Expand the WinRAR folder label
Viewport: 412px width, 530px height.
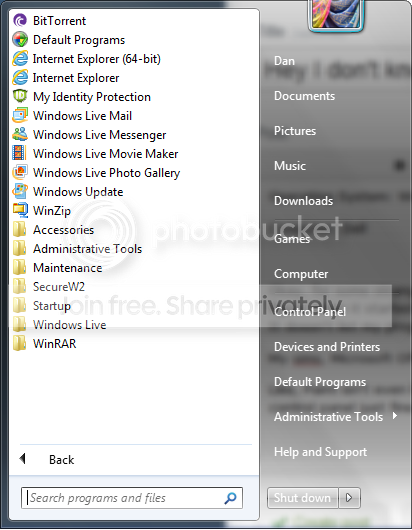click(54, 344)
